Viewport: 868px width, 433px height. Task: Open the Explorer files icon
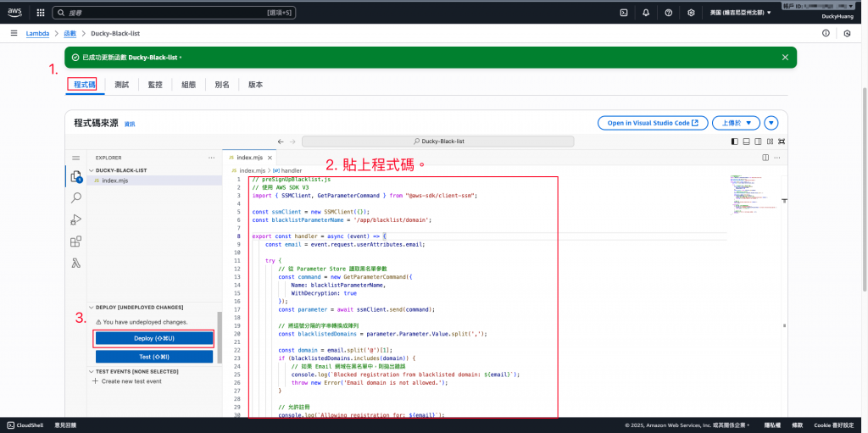click(x=75, y=177)
